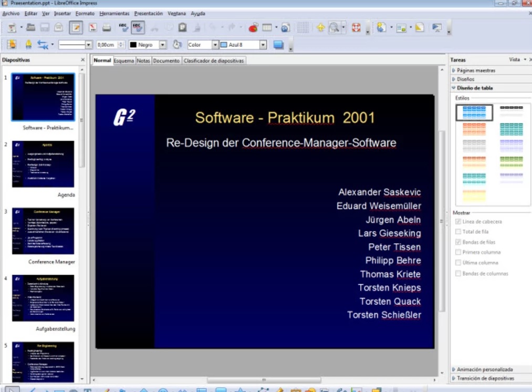Open the Insertar menu
Viewport: 532px width, 392px height.
(62, 14)
